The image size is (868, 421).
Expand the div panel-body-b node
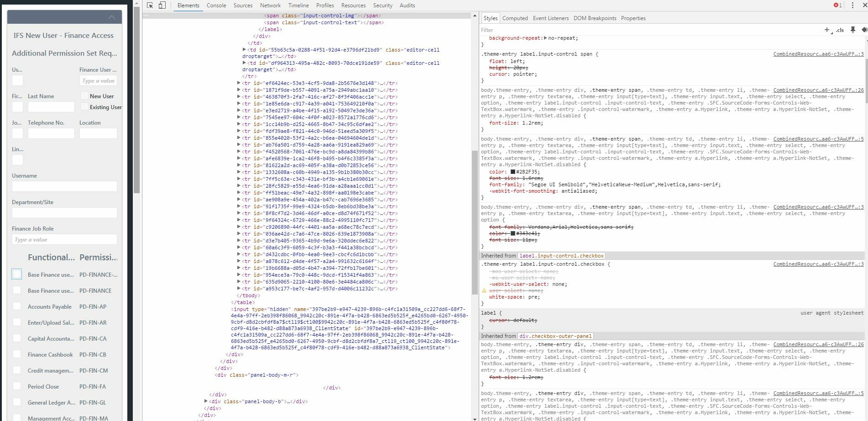[206, 401]
